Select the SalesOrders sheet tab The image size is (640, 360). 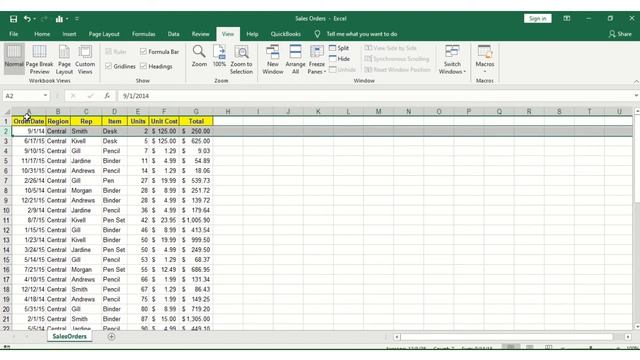click(x=70, y=337)
